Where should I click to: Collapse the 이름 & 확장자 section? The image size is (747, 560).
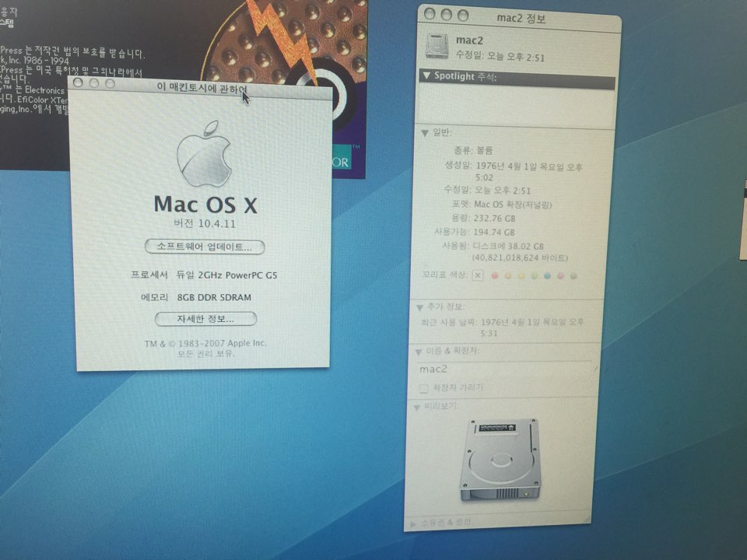coord(419,352)
